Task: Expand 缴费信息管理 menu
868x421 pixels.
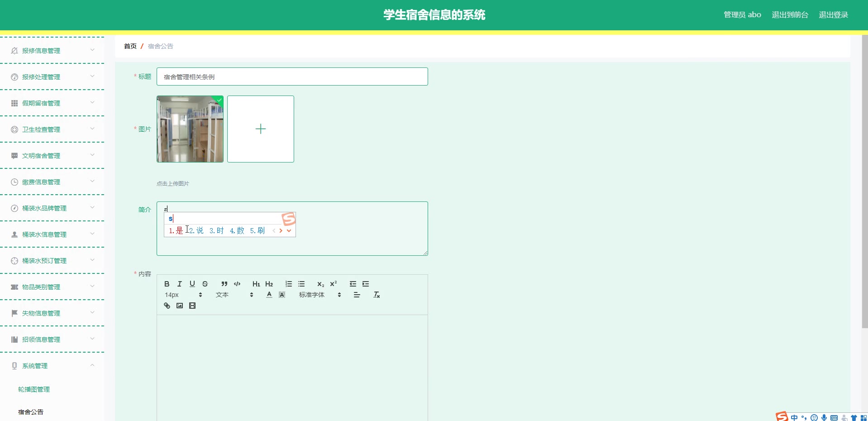Action: [x=52, y=182]
